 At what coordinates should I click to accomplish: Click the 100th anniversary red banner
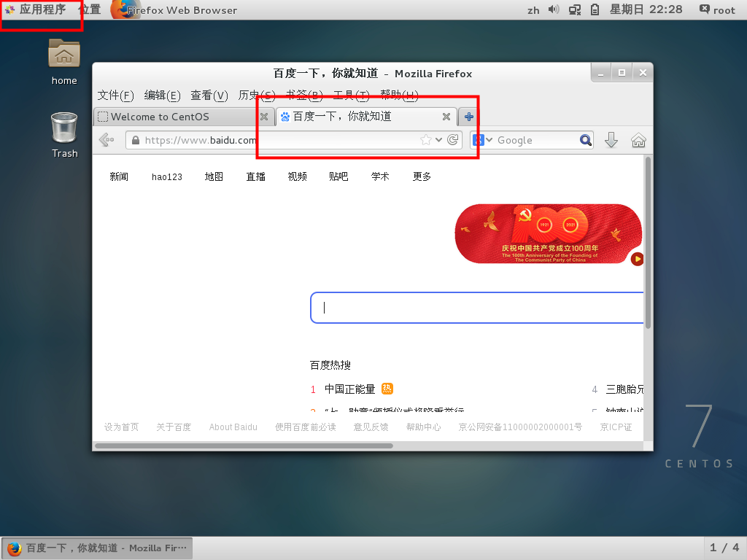549,233
